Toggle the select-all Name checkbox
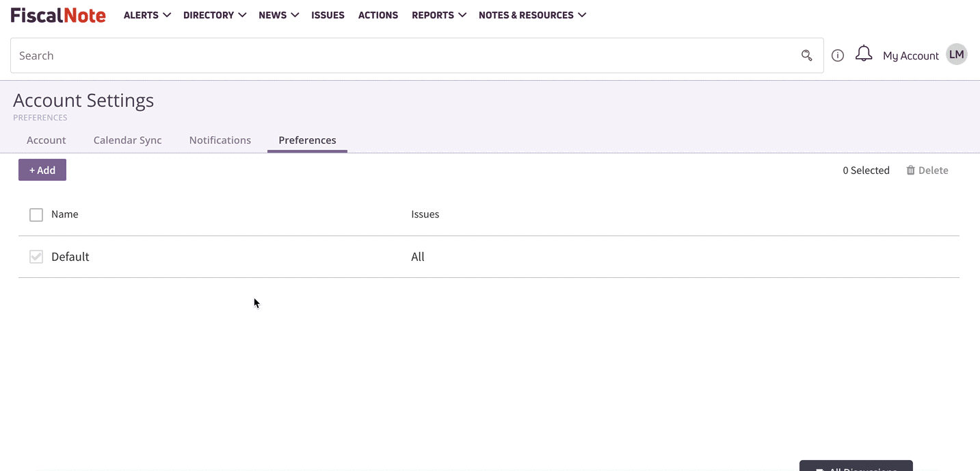Screen dimensions: 980x471 coord(36,215)
